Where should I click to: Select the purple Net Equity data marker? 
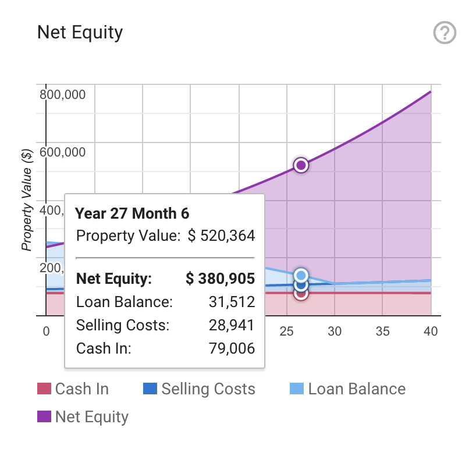coord(301,165)
